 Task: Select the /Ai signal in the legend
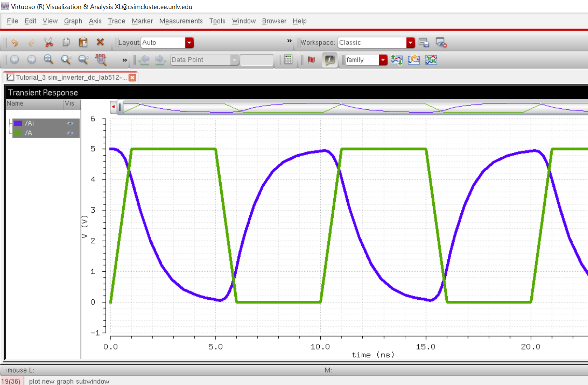(30, 123)
